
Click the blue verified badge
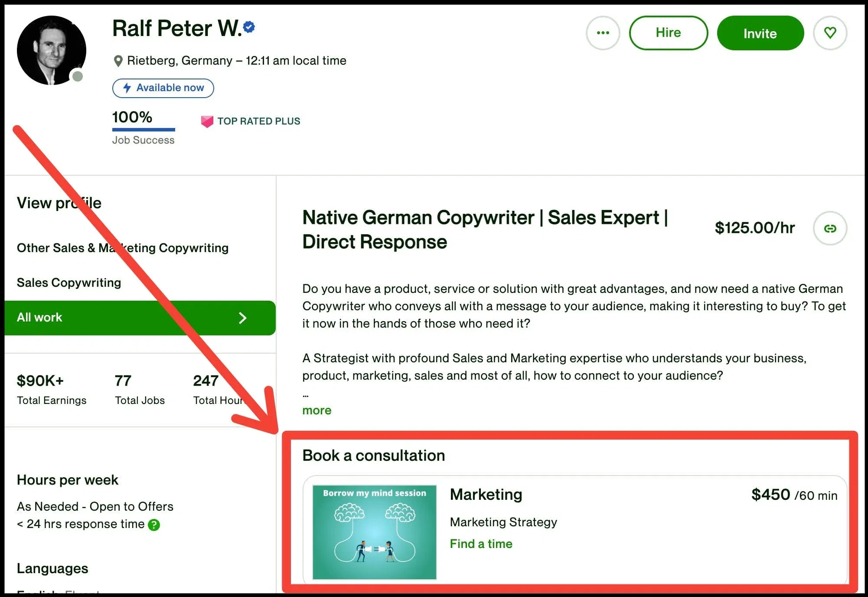[249, 27]
